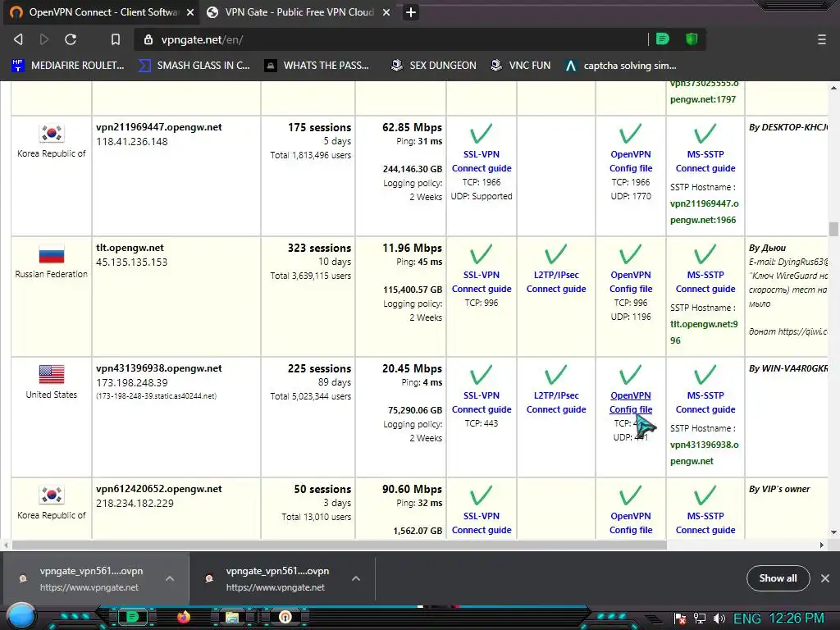Select the IP address 45.135.135.153
This screenshot has width=840, height=630.
(x=132, y=262)
